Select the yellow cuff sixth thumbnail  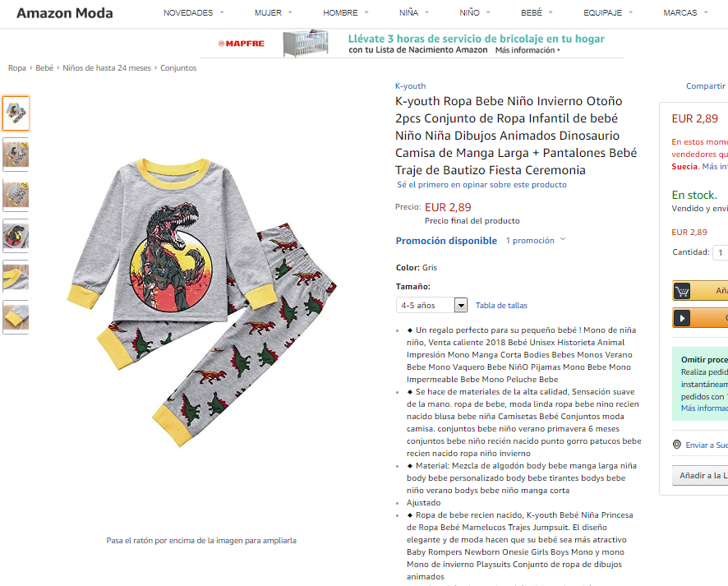(x=16, y=317)
